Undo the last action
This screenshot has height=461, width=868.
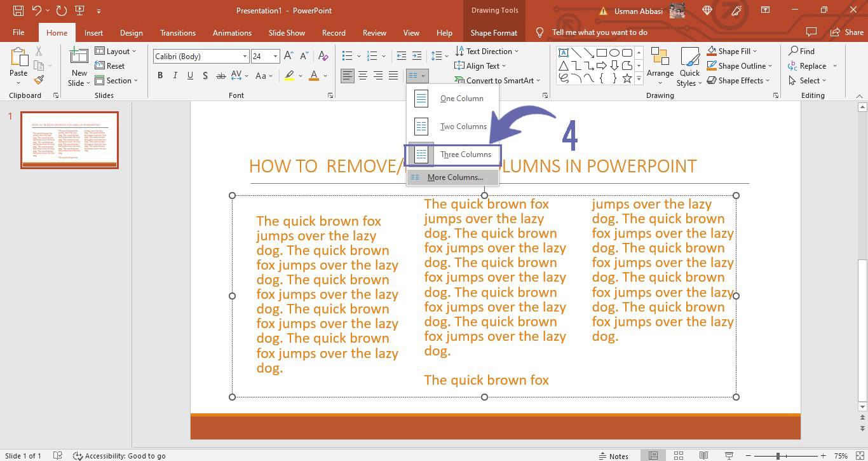click(37, 10)
